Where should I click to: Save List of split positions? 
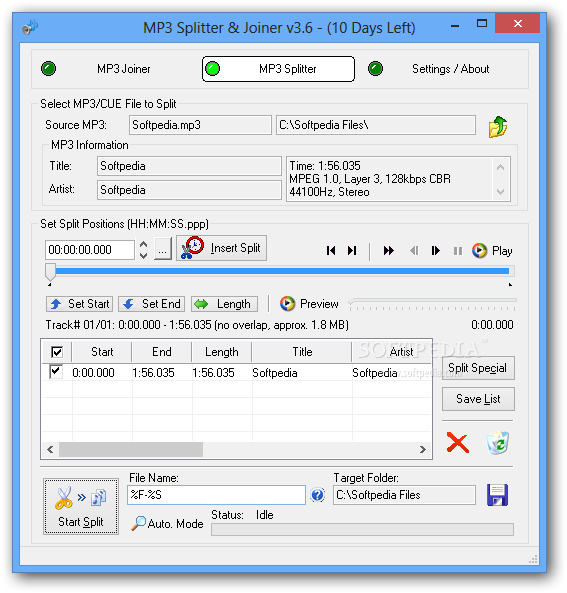click(x=478, y=399)
